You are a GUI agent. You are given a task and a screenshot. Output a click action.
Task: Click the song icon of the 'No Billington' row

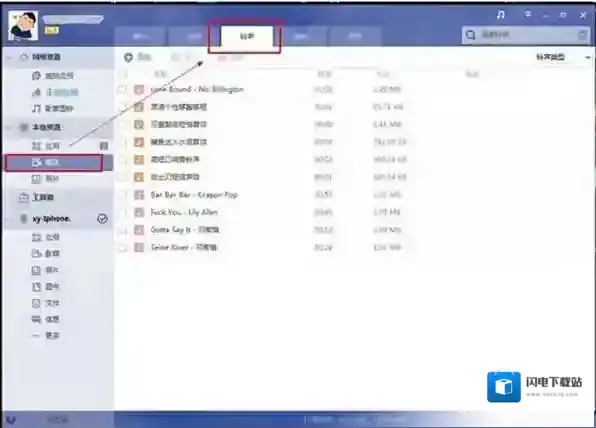pos(139,90)
